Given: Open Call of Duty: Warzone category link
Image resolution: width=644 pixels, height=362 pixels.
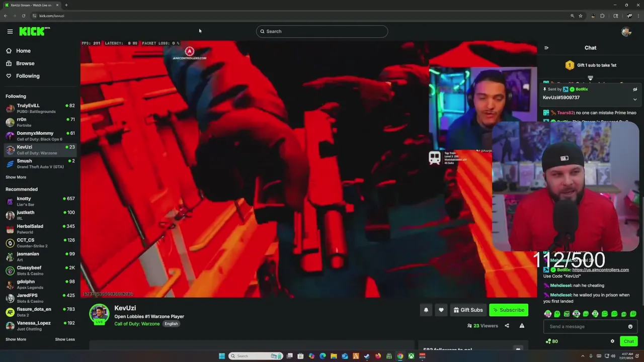Looking at the screenshot, I should click(137, 324).
